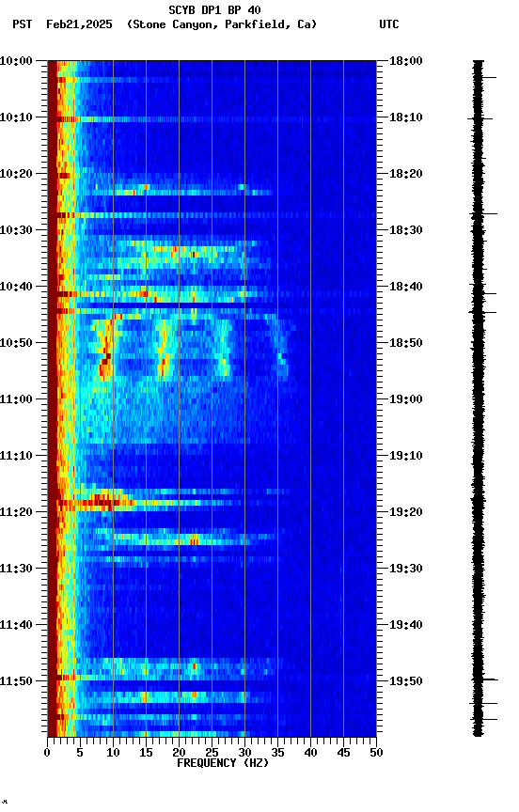Click the "11:00" PST time label
519x812 pixels.
pos(16,399)
